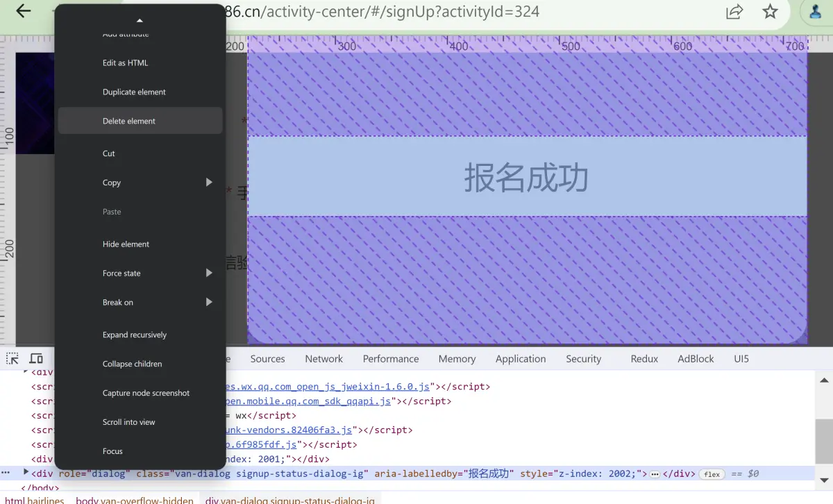Click the Elements panel scrollbar down arrow
The width and height of the screenshot is (833, 504).
pos(824,480)
